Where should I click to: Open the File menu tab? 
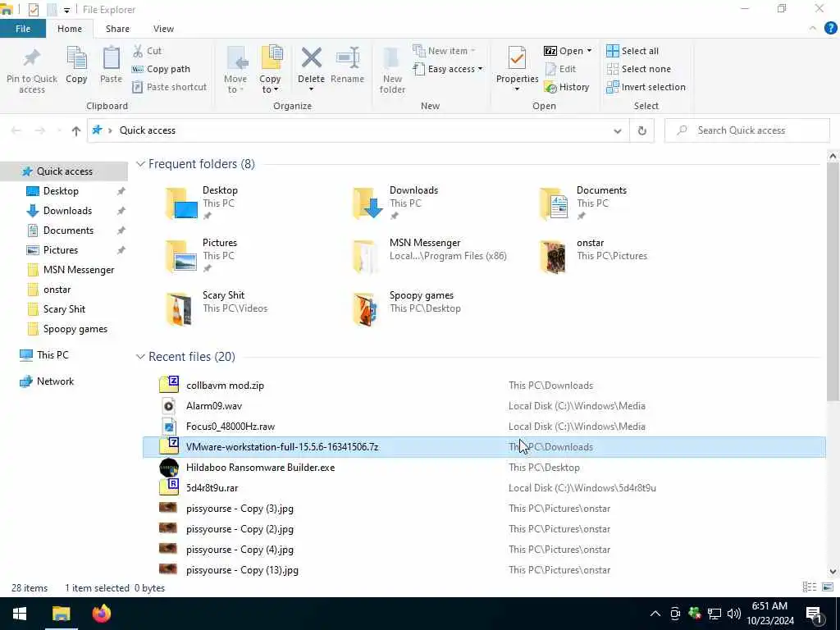pyautogui.click(x=23, y=29)
